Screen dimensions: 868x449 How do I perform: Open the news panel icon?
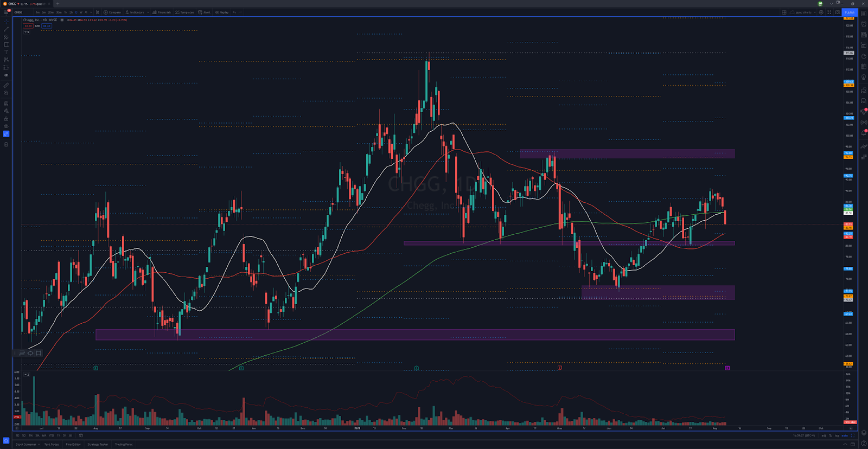864,35
